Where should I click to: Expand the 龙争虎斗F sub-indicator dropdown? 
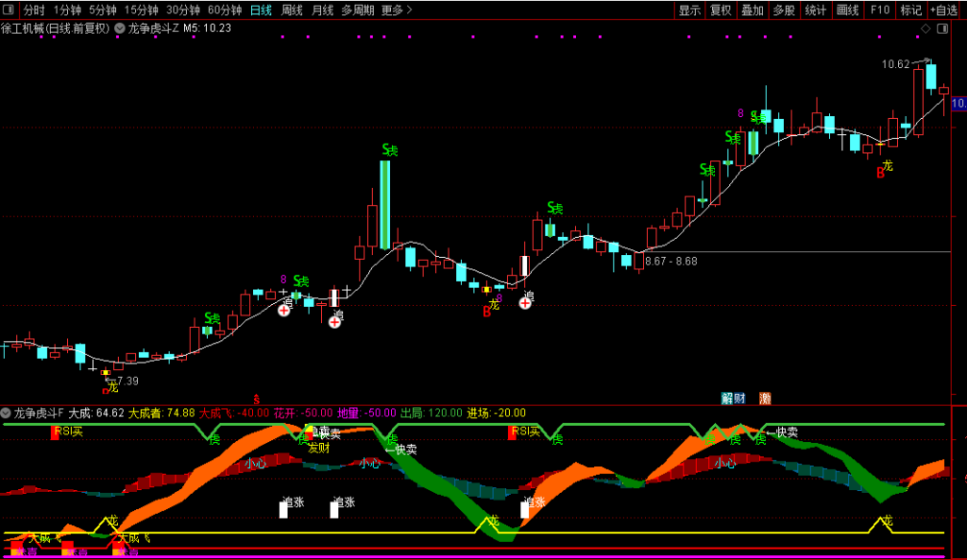[7, 413]
